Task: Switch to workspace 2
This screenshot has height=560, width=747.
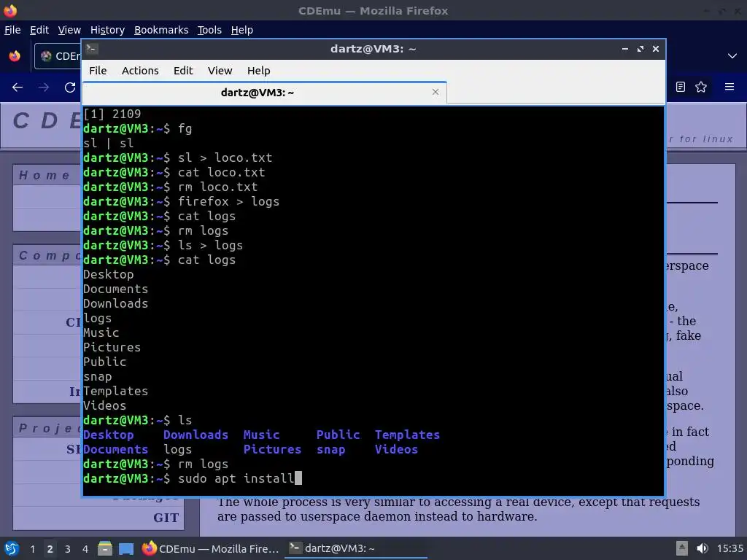Action: pyautogui.click(x=50, y=549)
